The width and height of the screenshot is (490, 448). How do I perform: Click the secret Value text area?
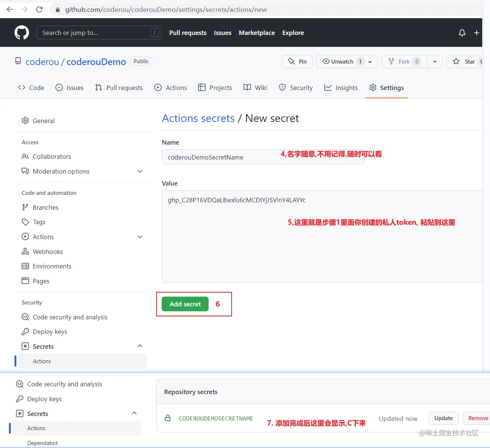(x=322, y=236)
